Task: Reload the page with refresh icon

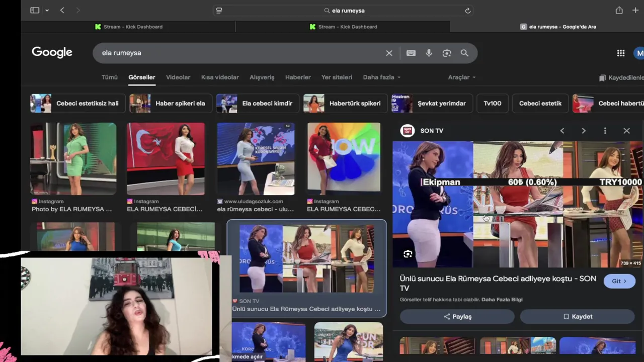Action: [x=467, y=11]
